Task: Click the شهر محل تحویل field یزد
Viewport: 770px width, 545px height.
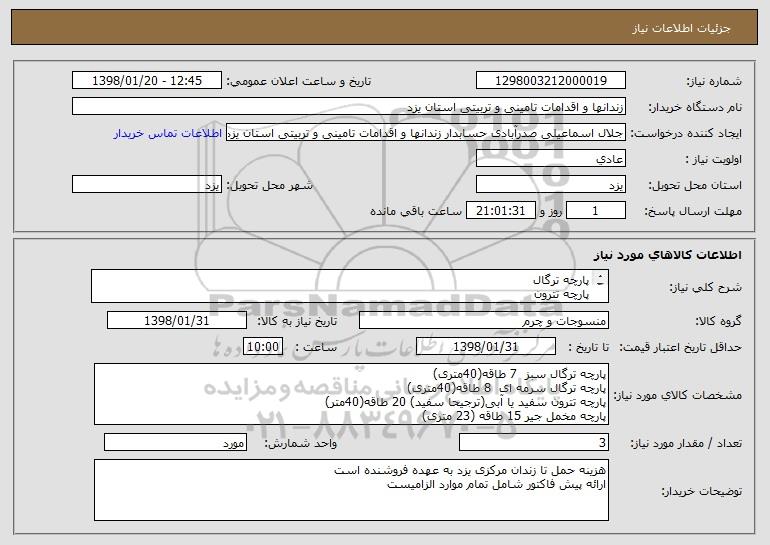Action: 147,185
